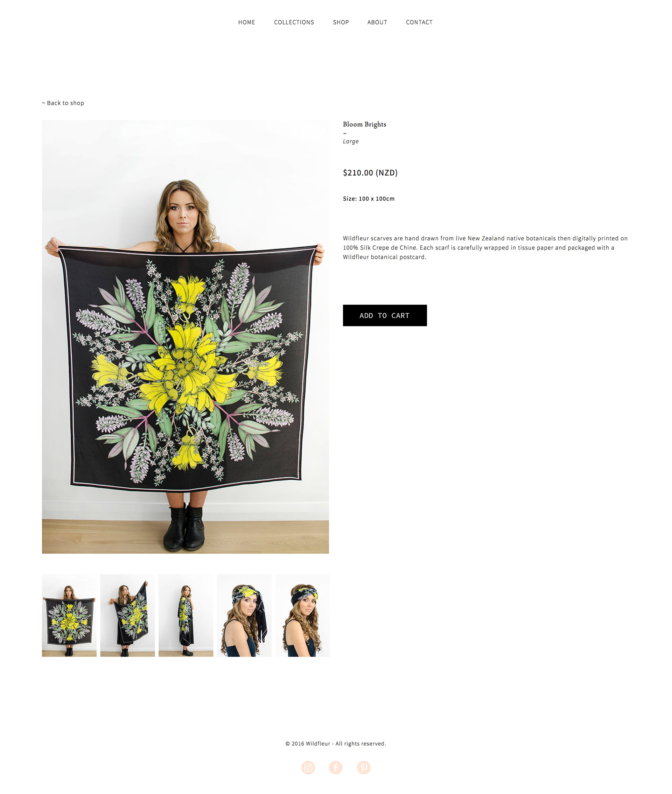
Task: Navigate to the SHOP page
Action: tap(341, 22)
